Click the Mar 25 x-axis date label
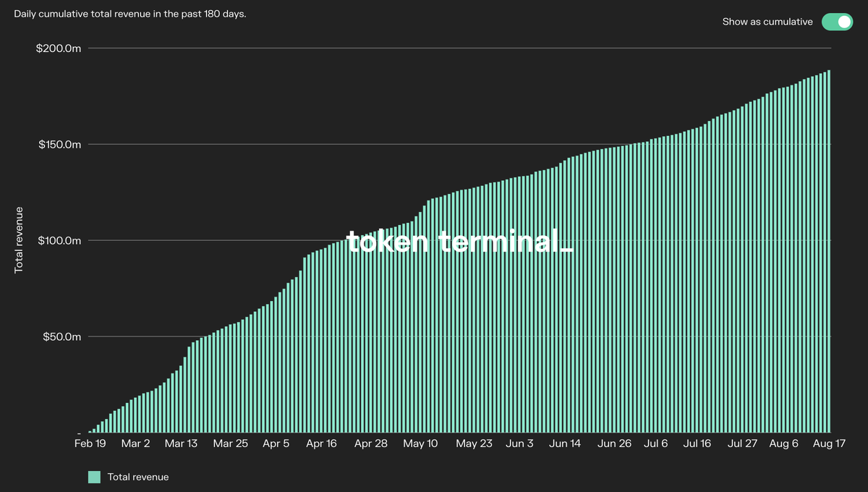This screenshot has height=492, width=868. 231,444
